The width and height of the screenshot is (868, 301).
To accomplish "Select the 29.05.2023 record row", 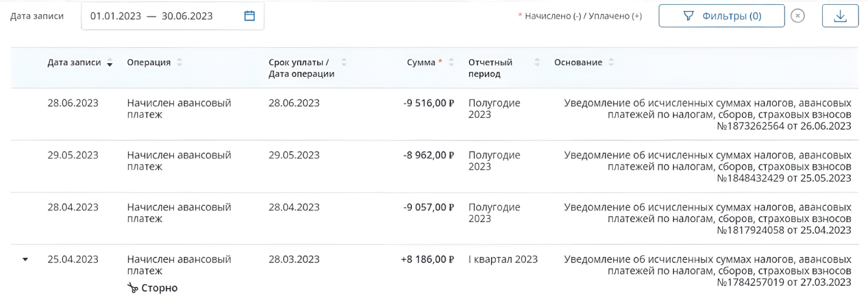I will click(x=434, y=167).
